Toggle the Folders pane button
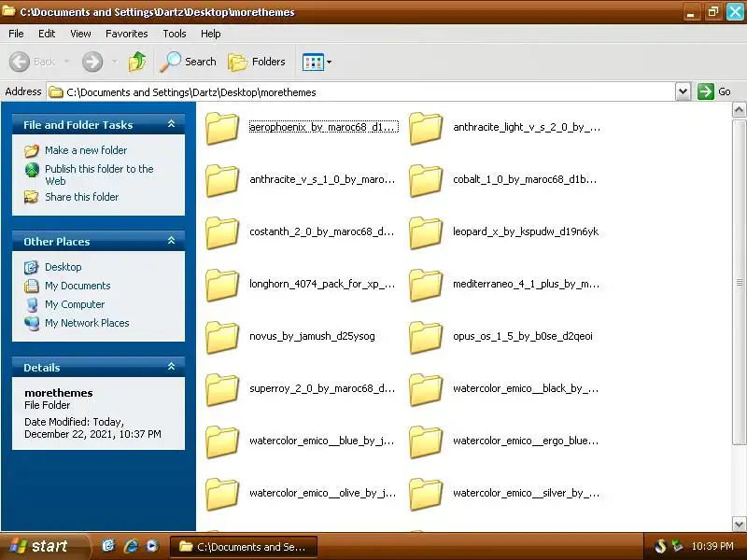The image size is (747, 560). coord(257,62)
